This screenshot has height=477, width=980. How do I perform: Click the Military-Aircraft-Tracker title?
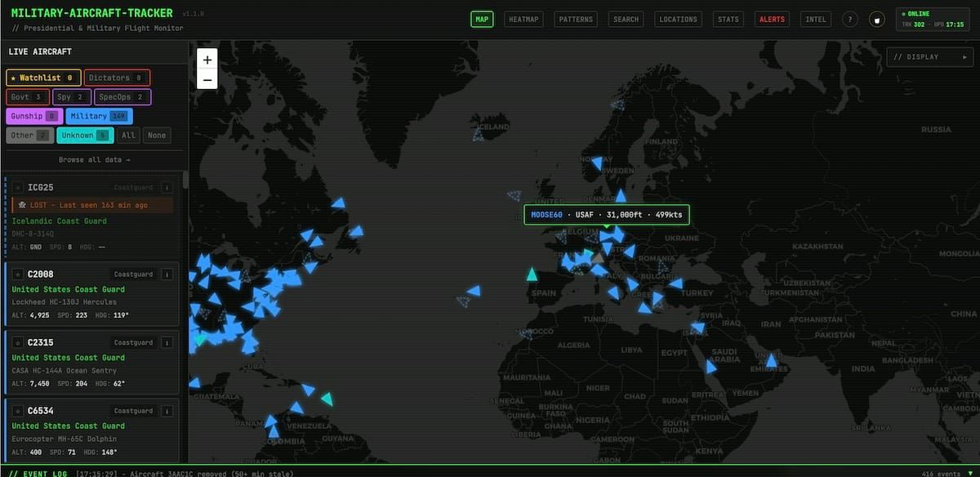coord(94,13)
